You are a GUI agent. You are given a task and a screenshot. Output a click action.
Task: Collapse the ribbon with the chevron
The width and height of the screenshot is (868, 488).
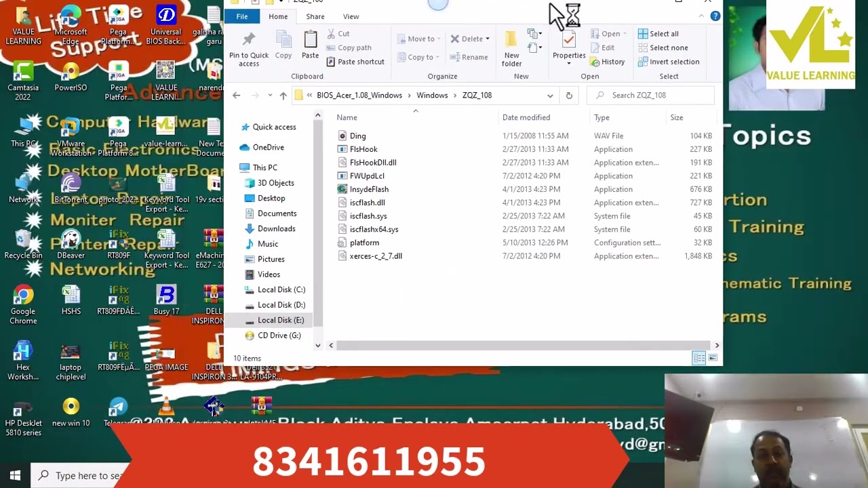(x=701, y=16)
